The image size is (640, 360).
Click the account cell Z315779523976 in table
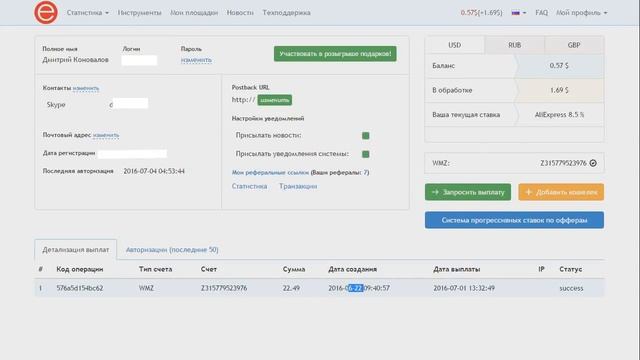pyautogui.click(x=224, y=288)
